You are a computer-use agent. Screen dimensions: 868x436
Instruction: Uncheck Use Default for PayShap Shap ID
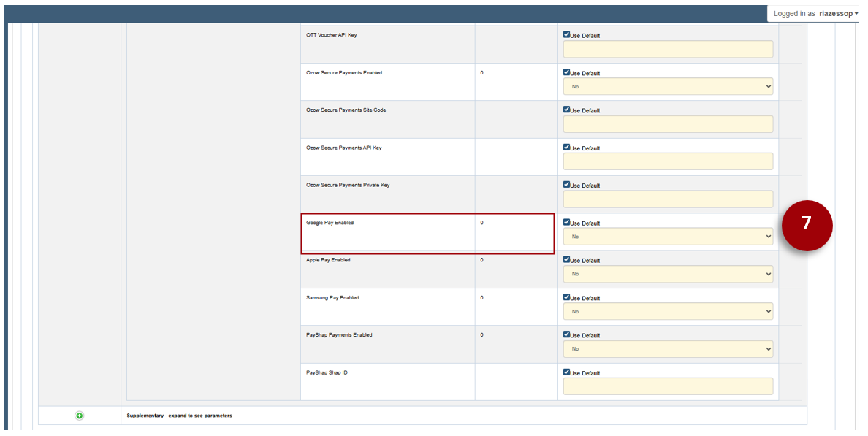pyautogui.click(x=567, y=372)
